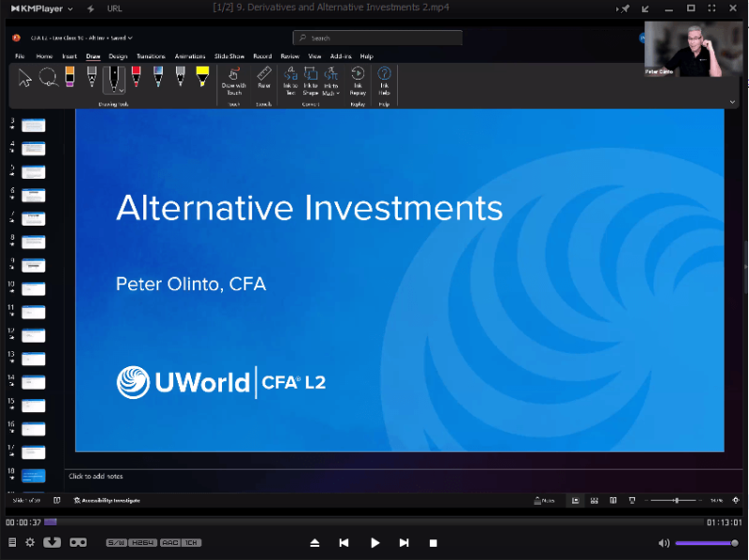
Task: Seek on the video progress bar
Action: tap(374, 523)
